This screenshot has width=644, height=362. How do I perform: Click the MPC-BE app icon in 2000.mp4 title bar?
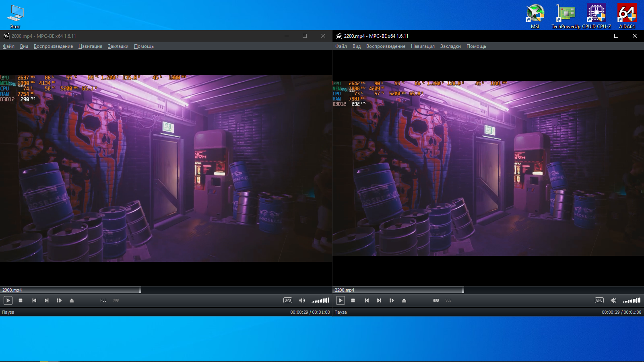pos(6,36)
